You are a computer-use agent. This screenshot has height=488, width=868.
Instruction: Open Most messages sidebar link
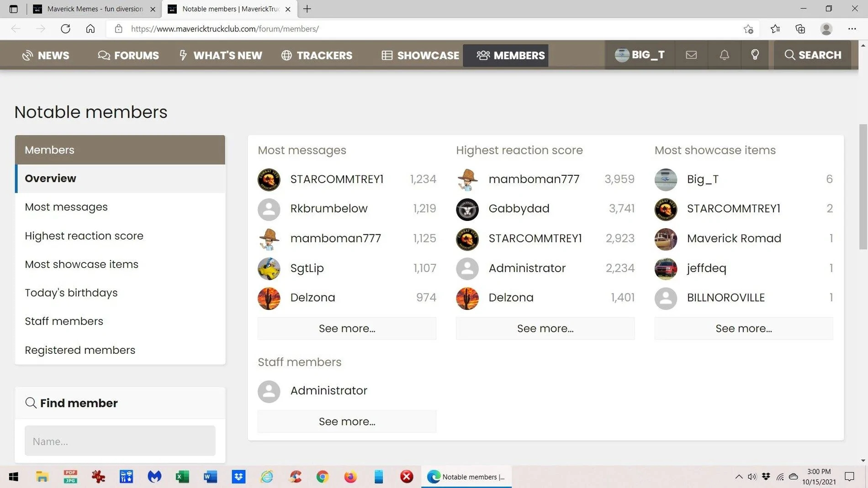tap(66, 207)
